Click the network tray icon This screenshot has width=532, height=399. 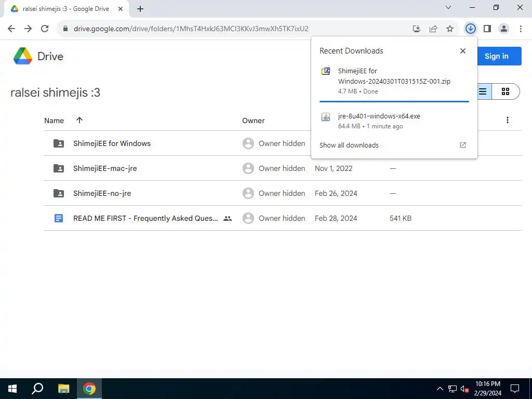(453, 389)
